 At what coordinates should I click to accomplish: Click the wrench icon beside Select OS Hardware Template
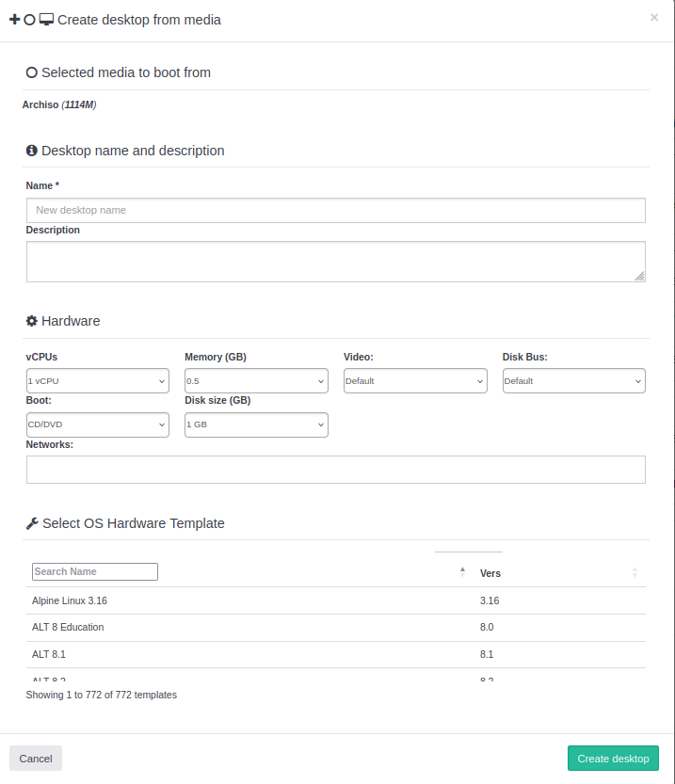coord(31,523)
